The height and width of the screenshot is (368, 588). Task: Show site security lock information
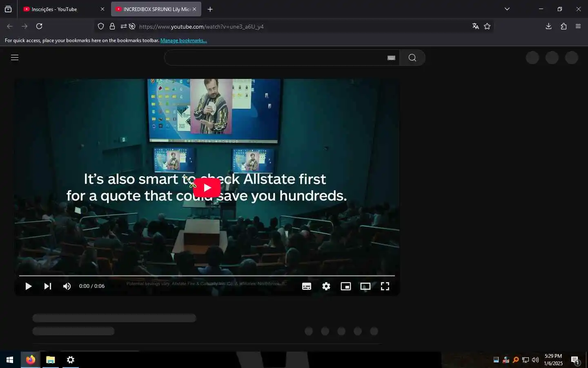click(x=112, y=26)
